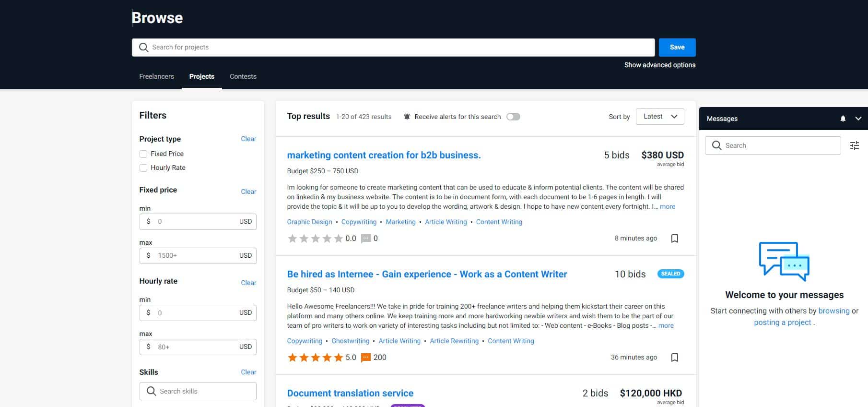Open Document translation service project
This screenshot has height=407, width=868.
point(350,393)
